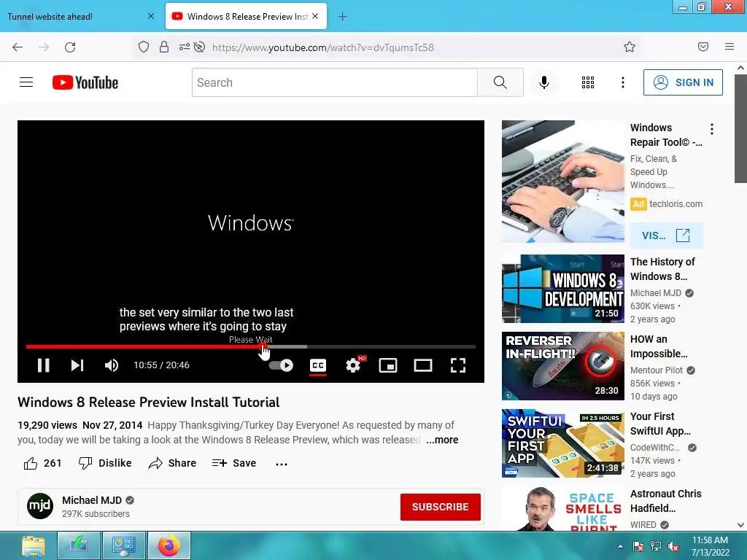
Task: Go to the YouTube home logo
Action: pos(85,82)
